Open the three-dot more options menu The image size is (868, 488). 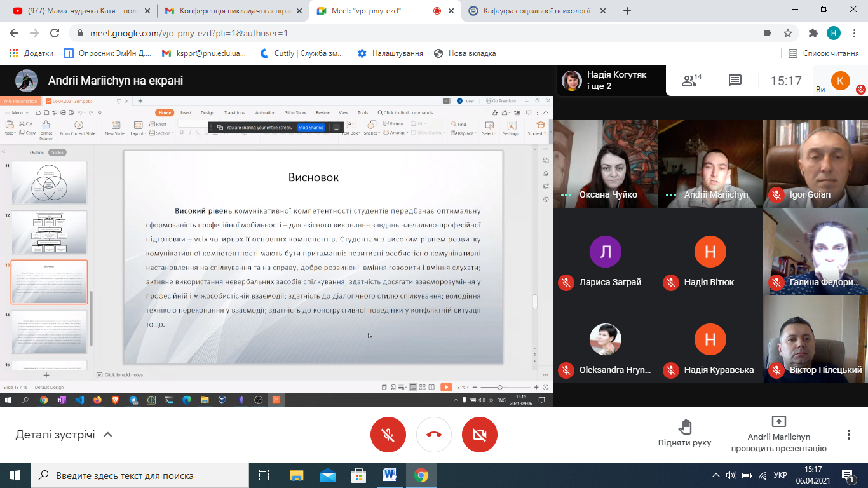click(x=848, y=435)
